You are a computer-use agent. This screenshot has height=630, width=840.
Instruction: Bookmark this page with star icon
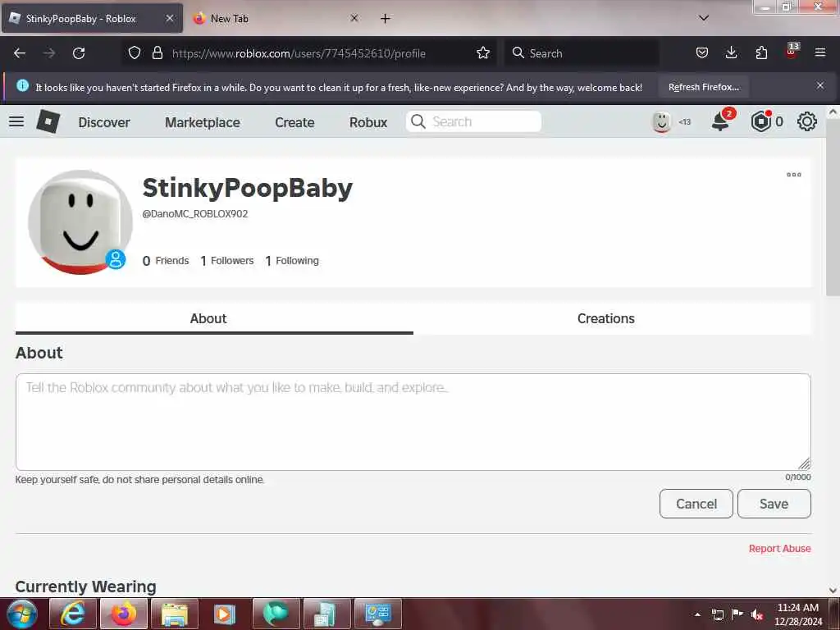(x=483, y=53)
